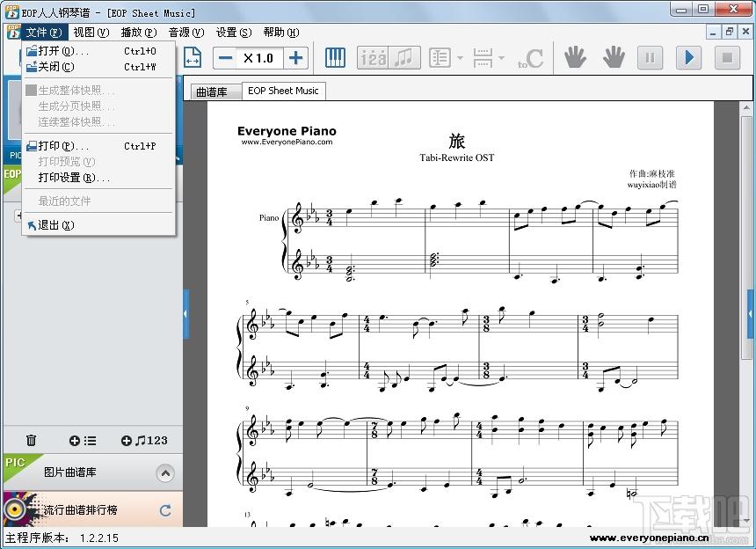Choose 打开(O)... in the file menu
Image resolution: width=756 pixels, height=549 pixels.
(98, 51)
